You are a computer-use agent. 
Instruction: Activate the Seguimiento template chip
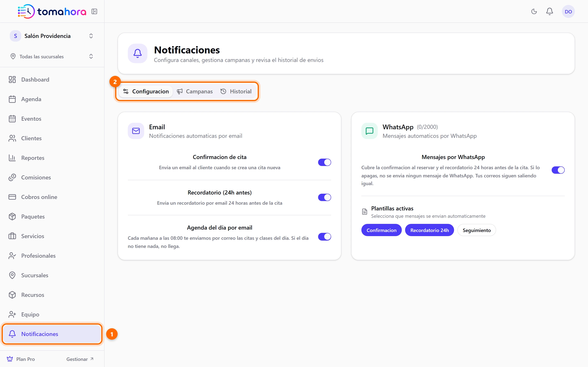point(477,230)
